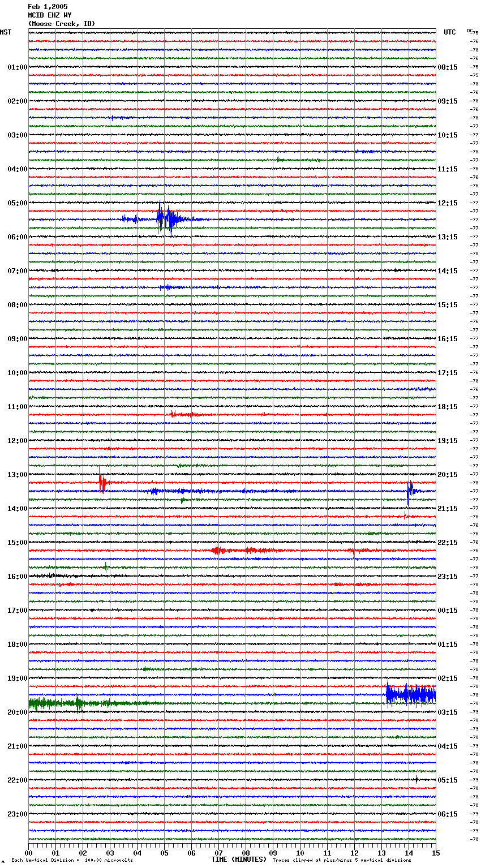The width and height of the screenshot is (481, 868).
Task: Click the 12:15 UTC time label
Action: (448, 203)
